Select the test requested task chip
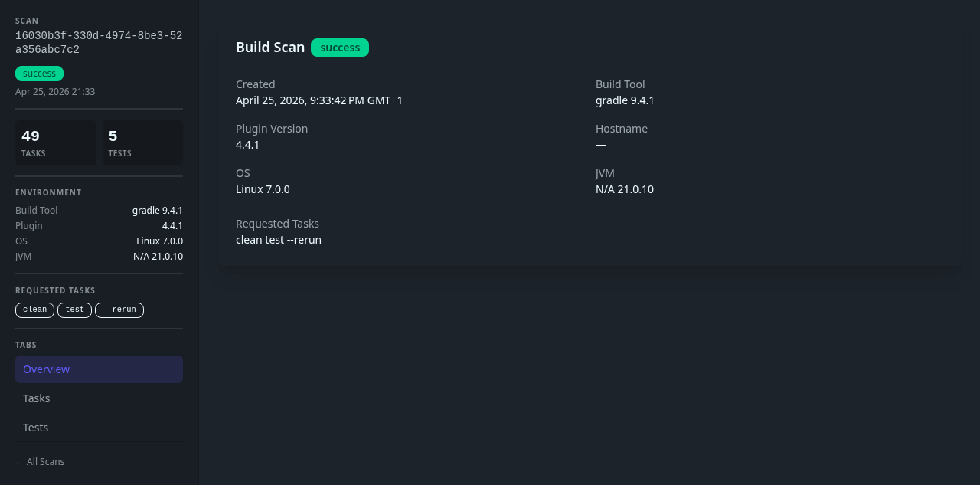Image resolution: width=980 pixels, height=485 pixels. (74, 310)
